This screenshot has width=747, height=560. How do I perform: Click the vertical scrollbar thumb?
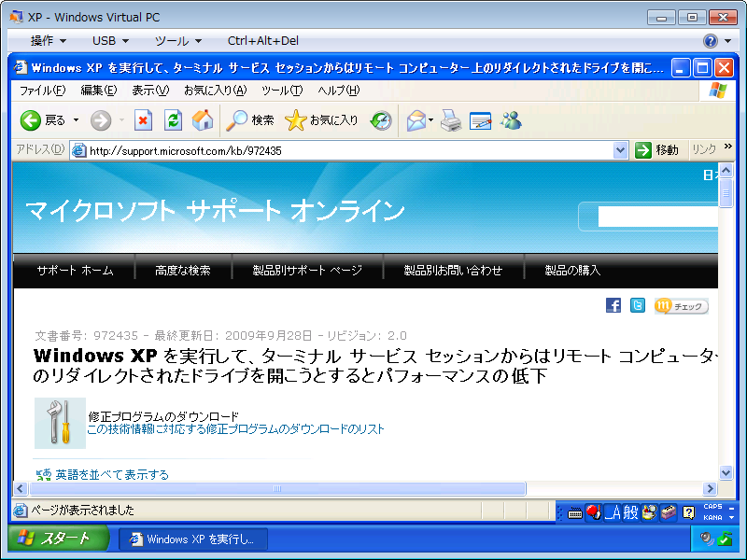726,193
